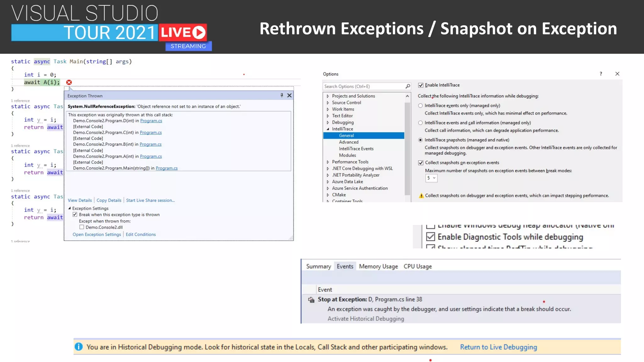This screenshot has width=644, height=362.
Task: Click Start Live Share session link
Action: click(150, 200)
